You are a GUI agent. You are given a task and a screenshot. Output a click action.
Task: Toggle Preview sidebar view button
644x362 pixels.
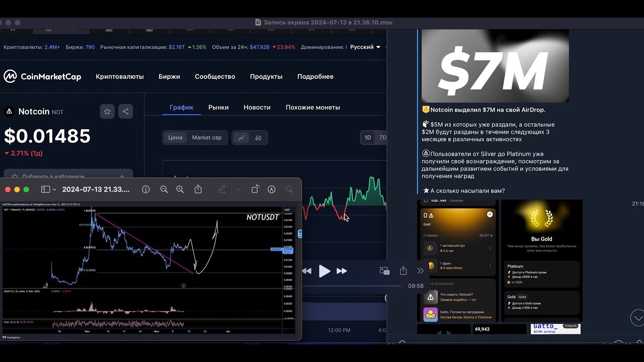pyautogui.click(x=45, y=190)
